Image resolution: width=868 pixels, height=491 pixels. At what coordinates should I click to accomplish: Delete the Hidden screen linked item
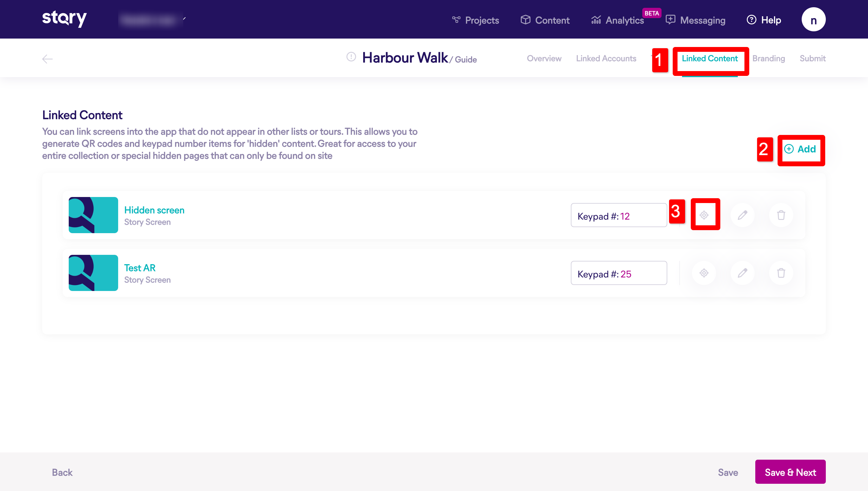pyautogui.click(x=781, y=215)
